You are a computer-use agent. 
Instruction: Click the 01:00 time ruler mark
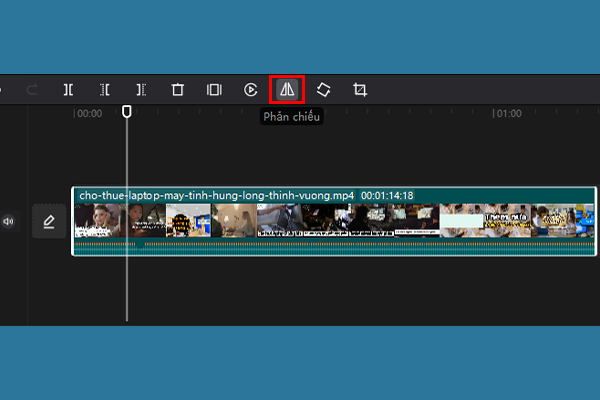pyautogui.click(x=507, y=114)
